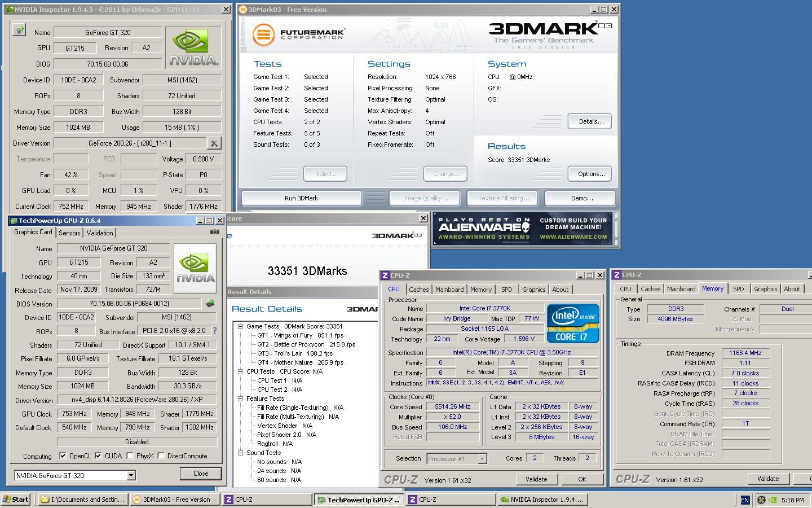
Task: Open the GPU selection dropdown in GPU-Z
Action: [131, 475]
